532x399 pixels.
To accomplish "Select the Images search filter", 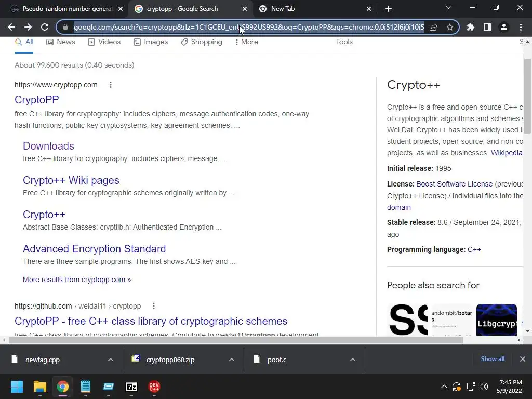I will coord(151,42).
